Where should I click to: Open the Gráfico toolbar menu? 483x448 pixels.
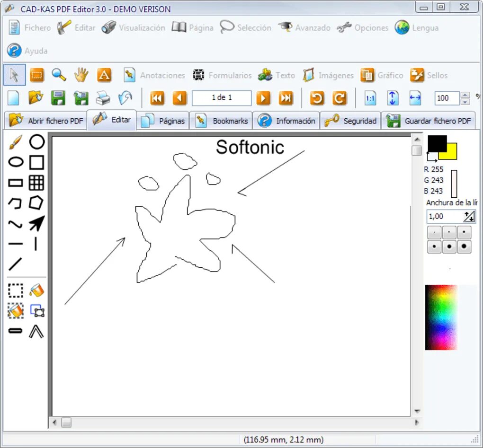click(382, 75)
